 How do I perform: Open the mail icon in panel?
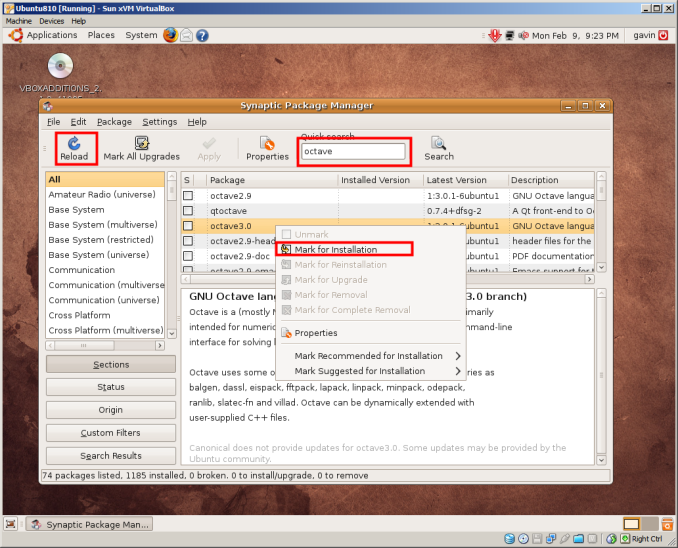(186, 35)
